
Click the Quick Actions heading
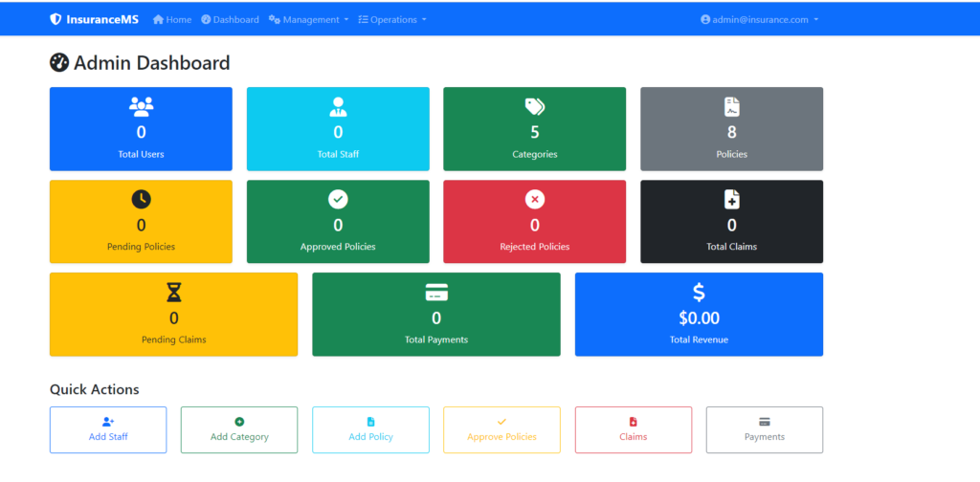coord(95,389)
